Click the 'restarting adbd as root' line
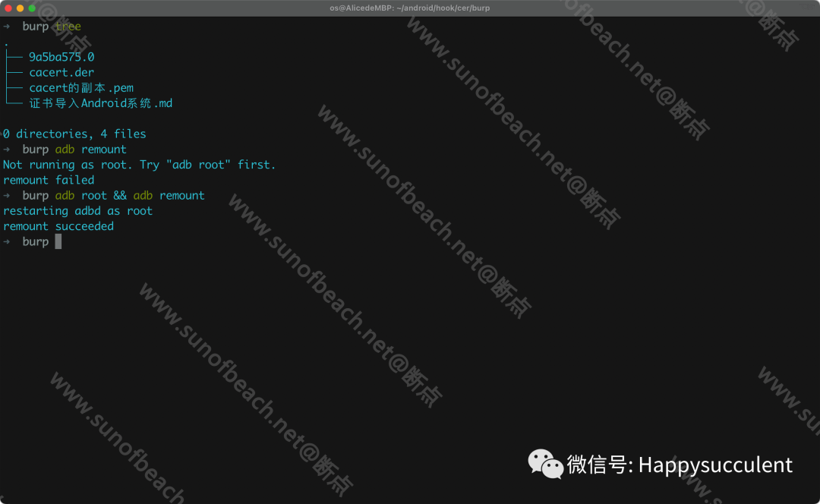 click(x=78, y=211)
